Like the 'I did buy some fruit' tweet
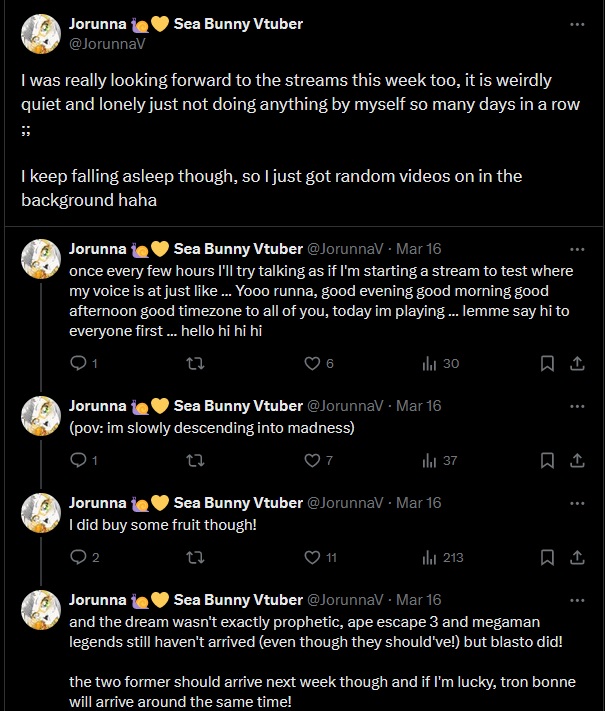The image size is (605, 711). coord(312,557)
